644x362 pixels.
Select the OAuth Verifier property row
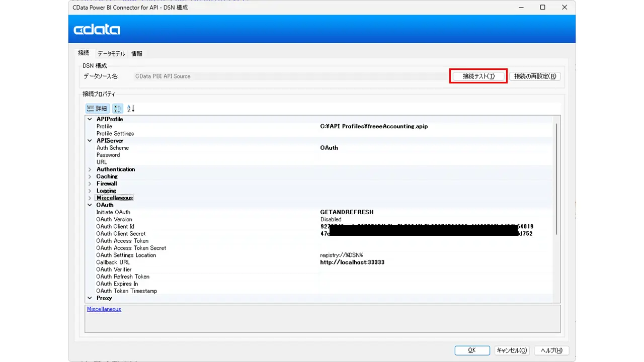pyautogui.click(x=319, y=269)
